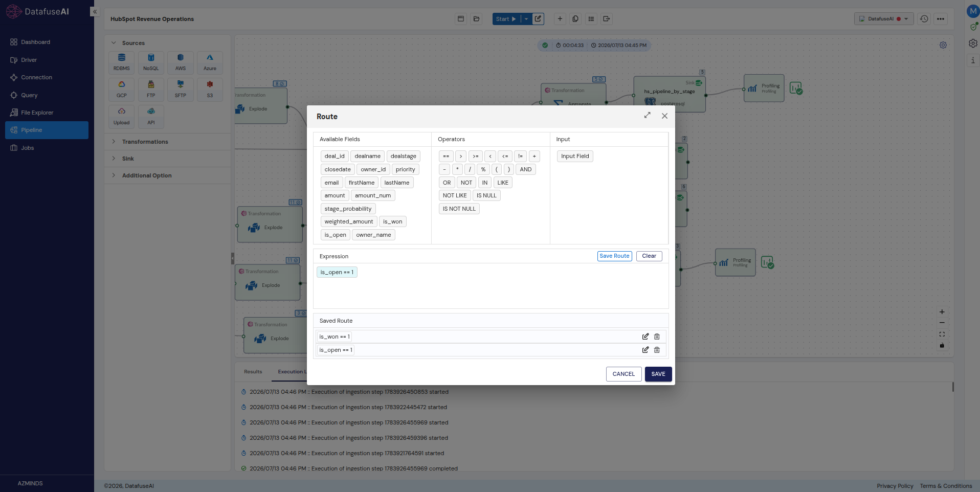Open the Privacy Policy link
Image resolution: width=980 pixels, height=492 pixels.
click(895, 486)
